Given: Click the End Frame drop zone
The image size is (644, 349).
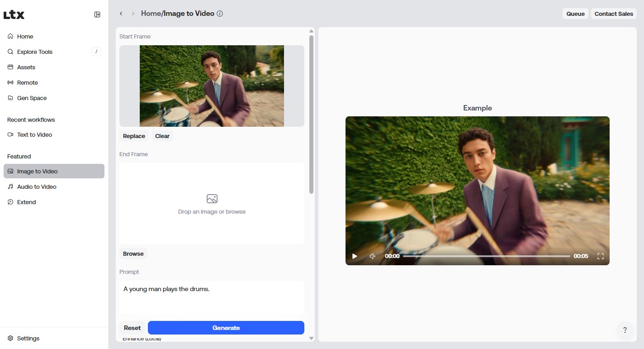Looking at the screenshot, I should [x=212, y=204].
